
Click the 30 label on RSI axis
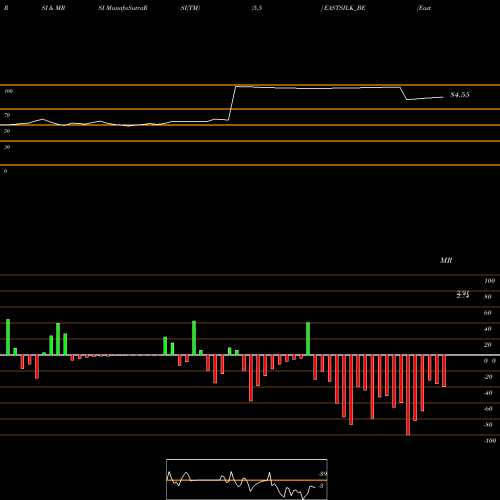click(7, 147)
